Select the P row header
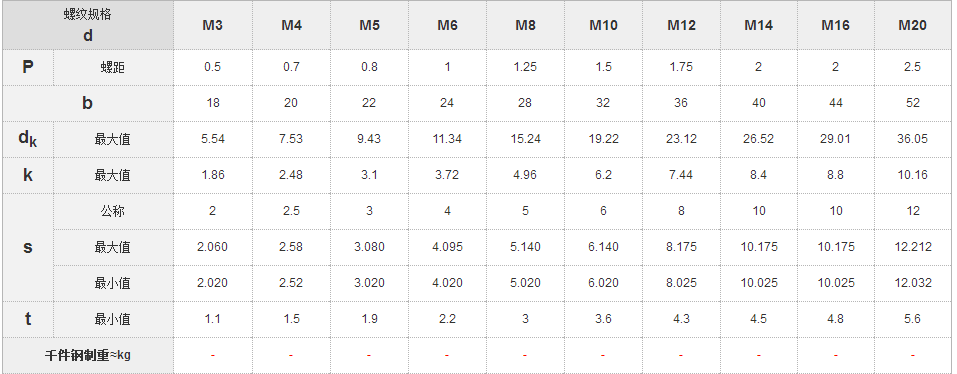The image size is (957, 374). click(28, 67)
